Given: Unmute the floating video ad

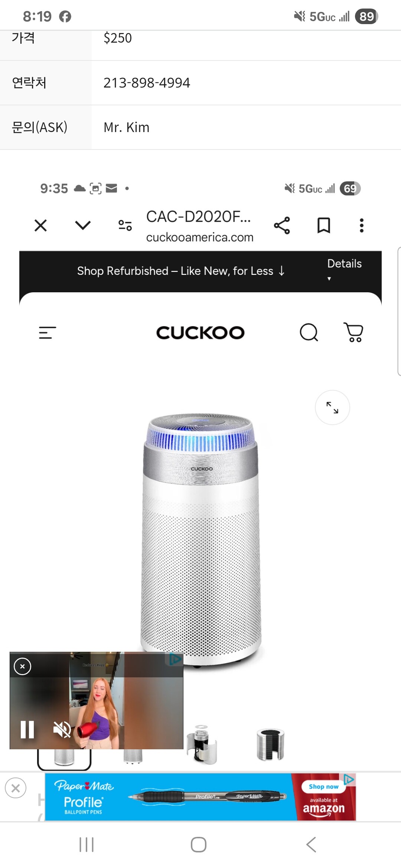Looking at the screenshot, I should (62, 730).
